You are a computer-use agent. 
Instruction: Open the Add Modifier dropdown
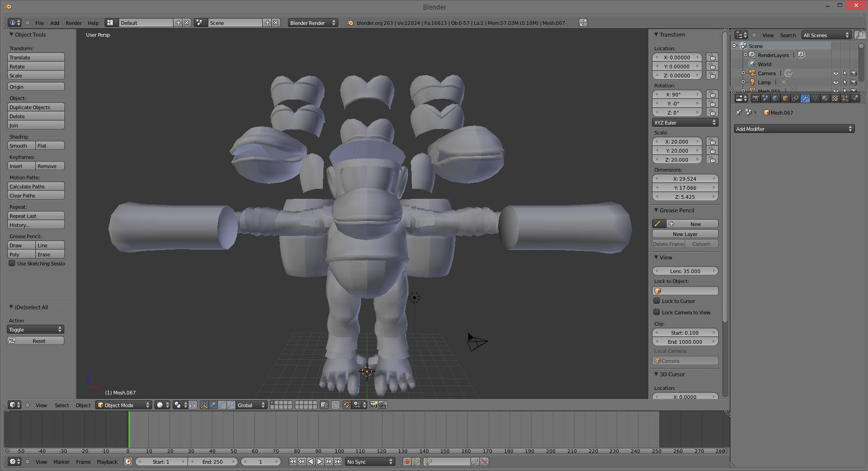[x=794, y=129]
